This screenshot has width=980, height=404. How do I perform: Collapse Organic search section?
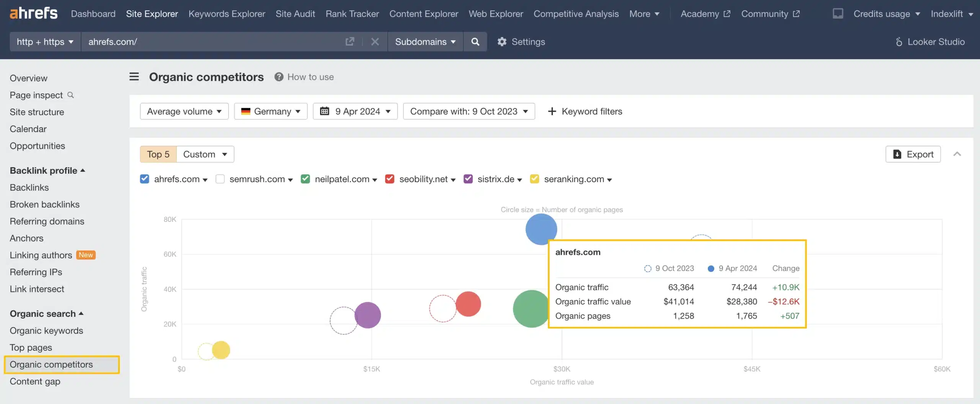point(47,313)
